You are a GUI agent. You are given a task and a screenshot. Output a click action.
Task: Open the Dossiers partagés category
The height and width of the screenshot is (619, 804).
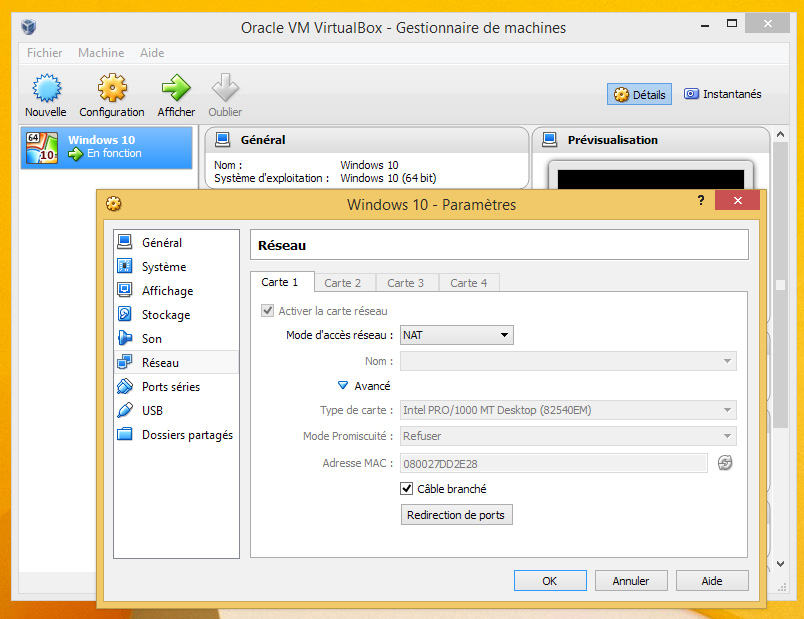point(186,435)
